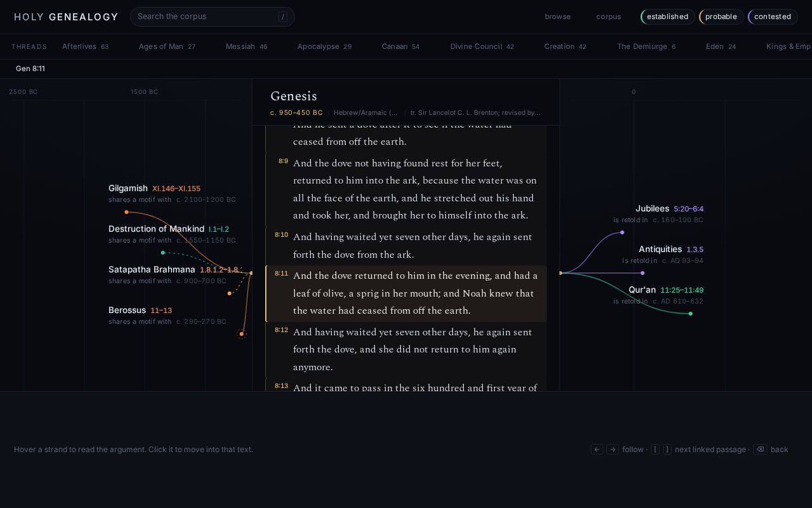
Task: Toggle the contested filter
Action: (x=773, y=17)
